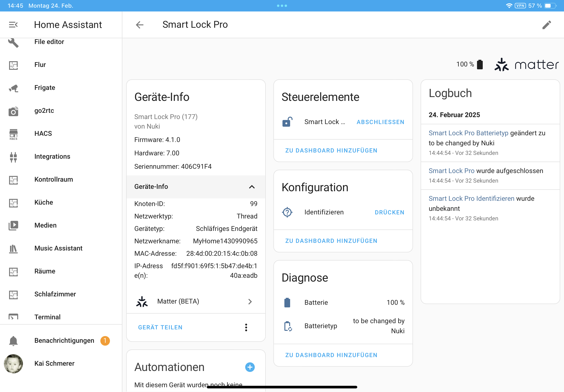Open the iPad multitasking three-dots menu
The image size is (564, 392).
pos(282,6)
